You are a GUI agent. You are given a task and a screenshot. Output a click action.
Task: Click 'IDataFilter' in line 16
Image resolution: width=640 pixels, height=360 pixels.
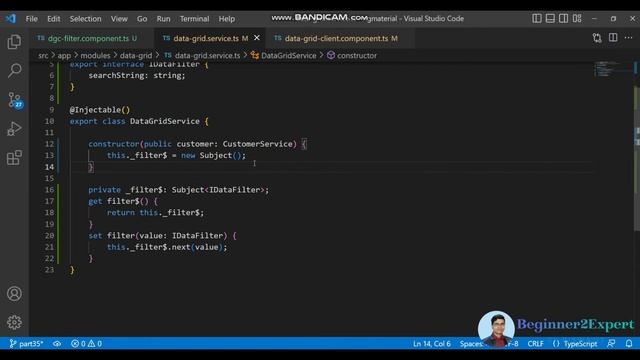pos(234,190)
